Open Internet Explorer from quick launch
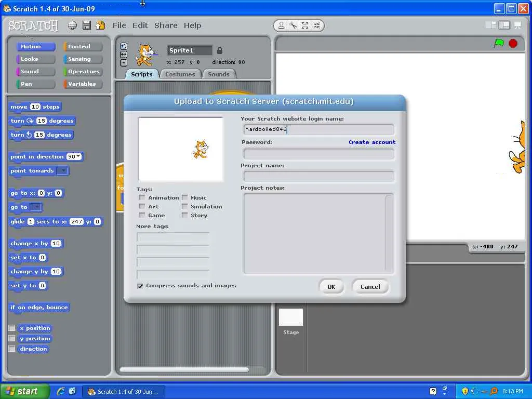The image size is (532, 399). 61,391
